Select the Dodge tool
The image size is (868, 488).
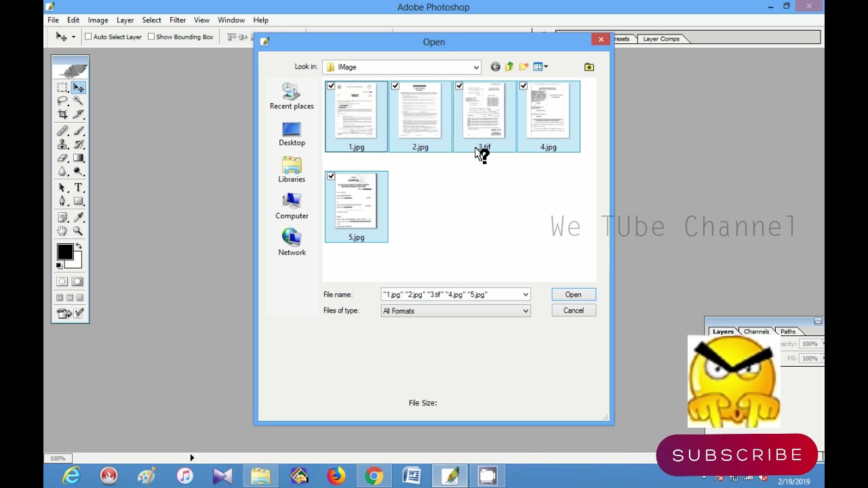click(x=79, y=171)
